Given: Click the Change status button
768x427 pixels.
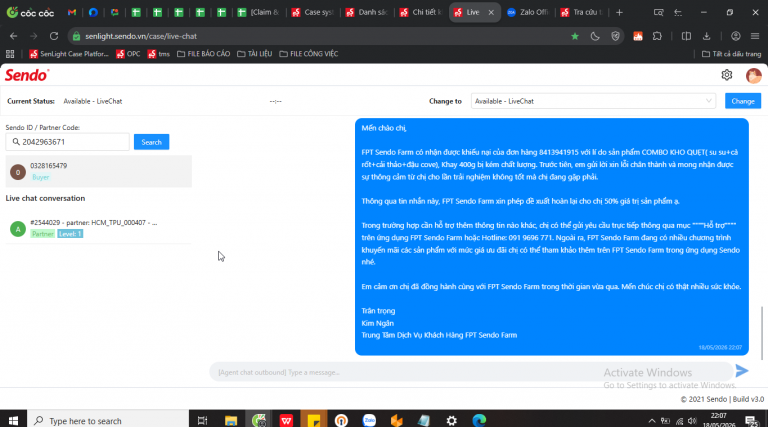Looking at the screenshot, I should pyautogui.click(x=743, y=101).
